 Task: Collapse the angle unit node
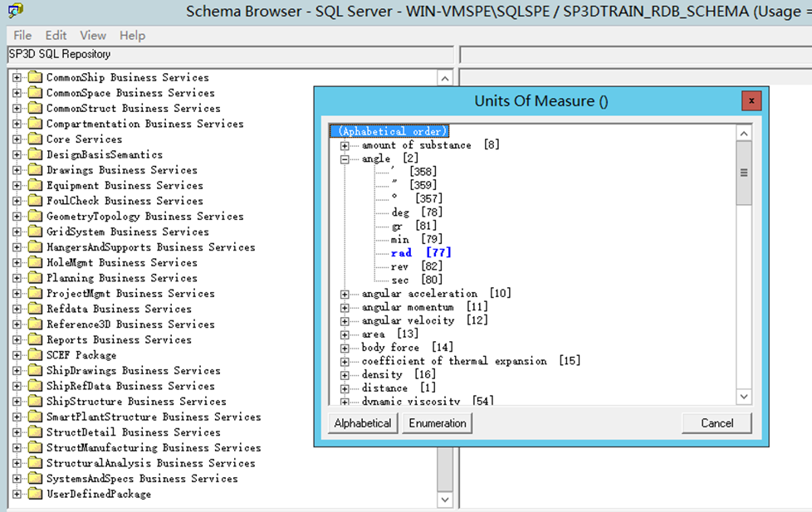tap(345, 159)
